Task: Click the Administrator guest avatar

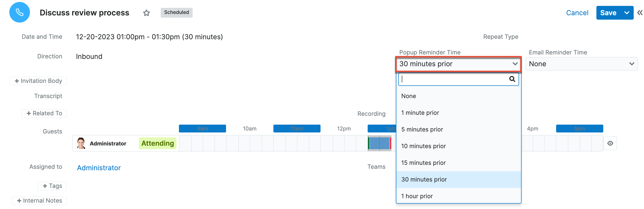Action: pyautogui.click(x=81, y=143)
